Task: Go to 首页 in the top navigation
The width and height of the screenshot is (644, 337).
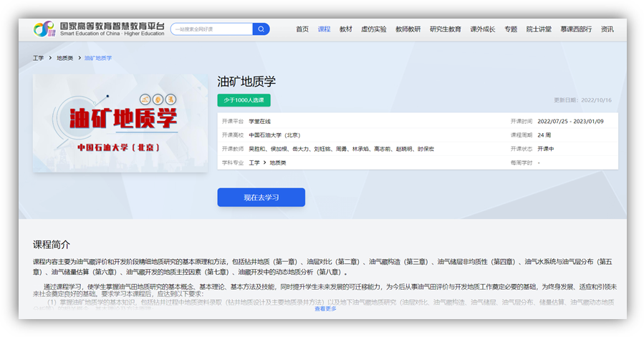Action: pyautogui.click(x=302, y=29)
